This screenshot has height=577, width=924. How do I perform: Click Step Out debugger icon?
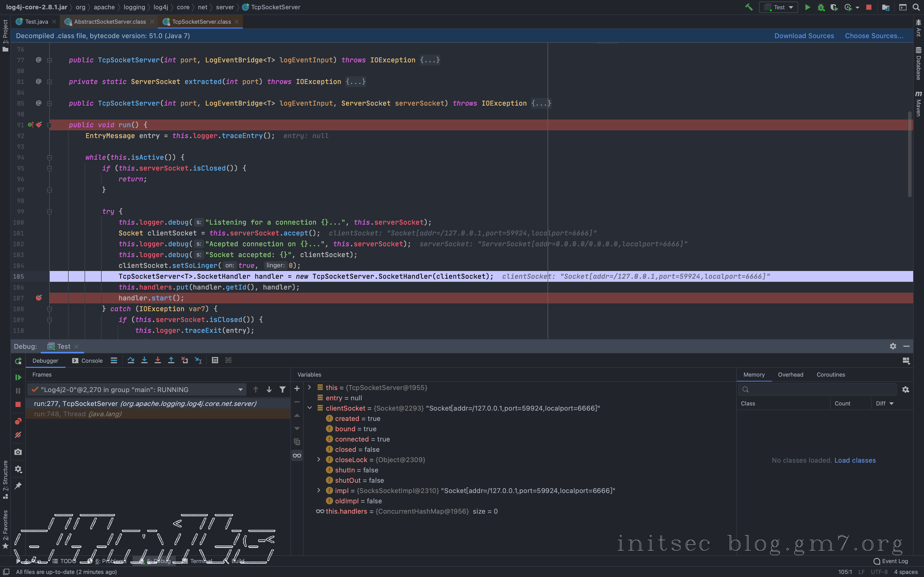(171, 360)
